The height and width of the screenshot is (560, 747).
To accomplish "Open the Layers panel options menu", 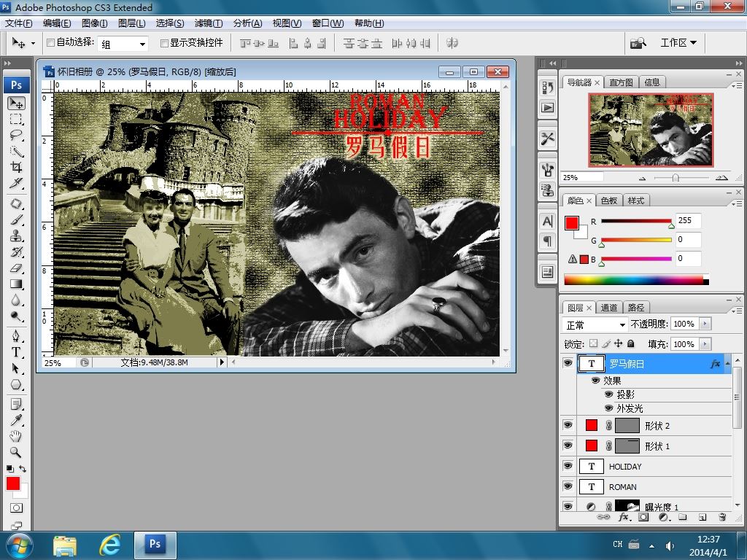I will (x=737, y=311).
